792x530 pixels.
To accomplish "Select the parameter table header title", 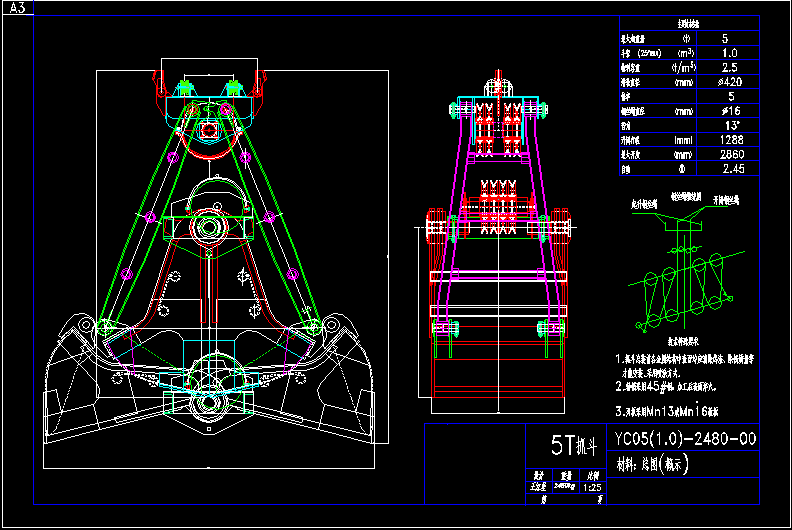I will [688, 23].
